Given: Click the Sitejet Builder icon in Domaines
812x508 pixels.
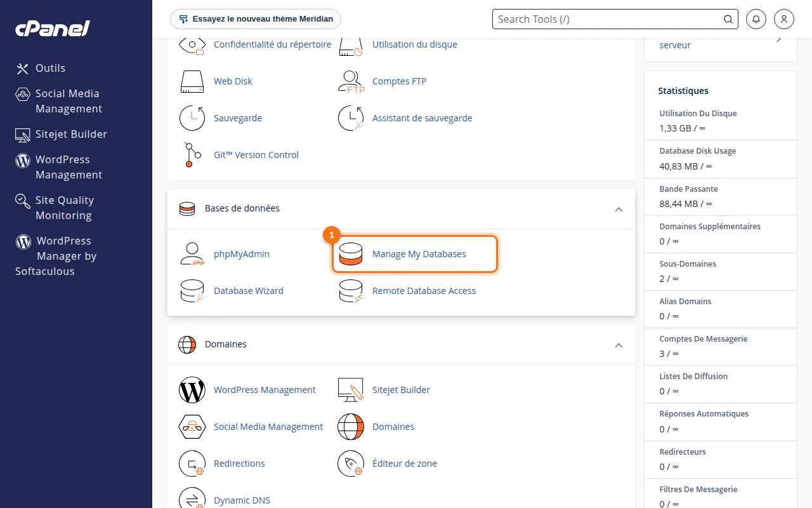Looking at the screenshot, I should point(351,390).
